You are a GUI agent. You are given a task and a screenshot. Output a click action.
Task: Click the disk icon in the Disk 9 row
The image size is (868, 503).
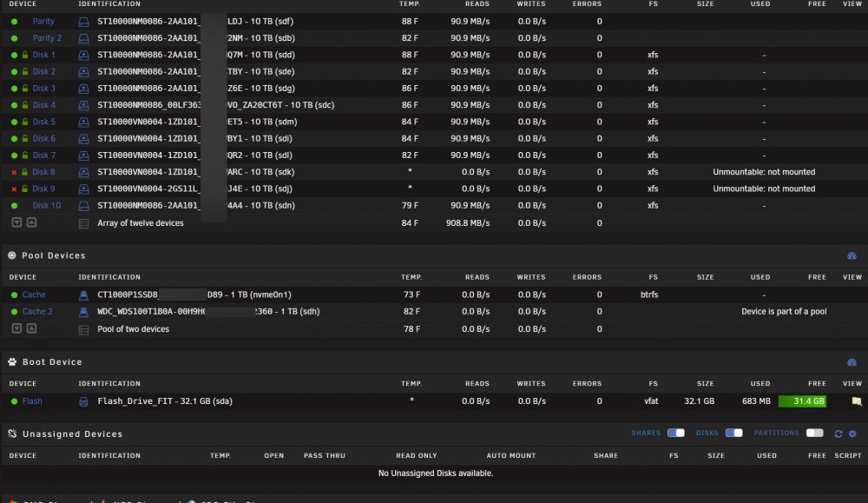(83, 189)
